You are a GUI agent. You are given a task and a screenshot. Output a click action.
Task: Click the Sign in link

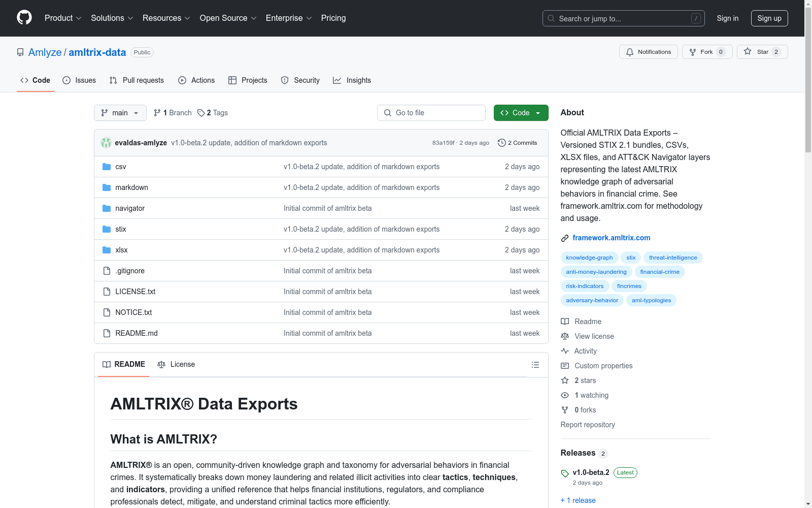tap(728, 18)
